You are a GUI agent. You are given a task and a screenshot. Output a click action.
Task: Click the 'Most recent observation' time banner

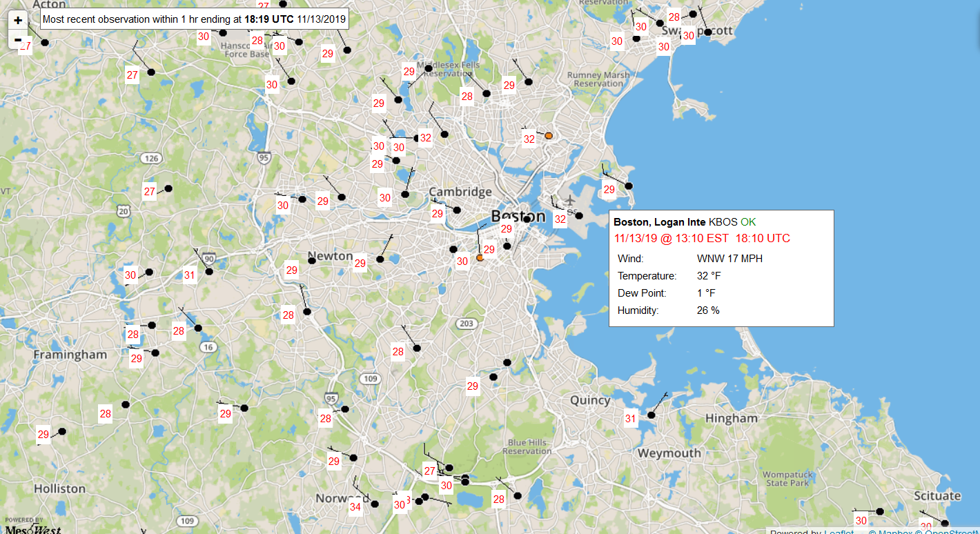tap(195, 19)
